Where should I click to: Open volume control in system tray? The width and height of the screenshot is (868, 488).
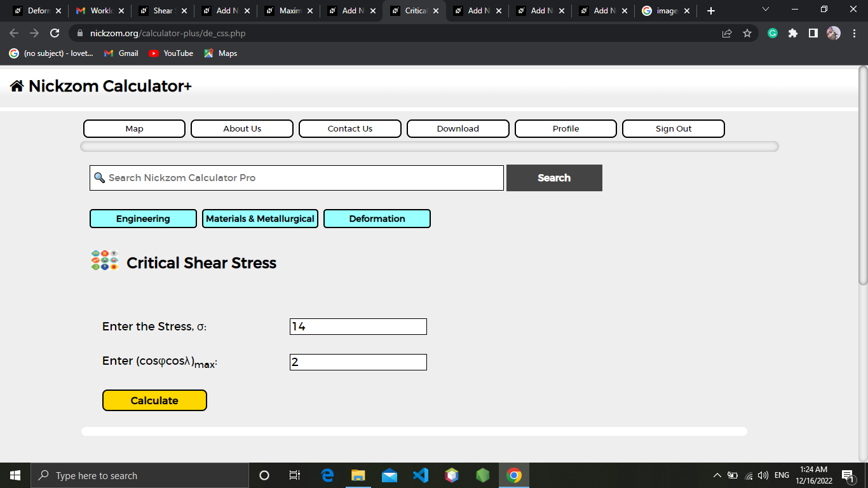point(763,475)
